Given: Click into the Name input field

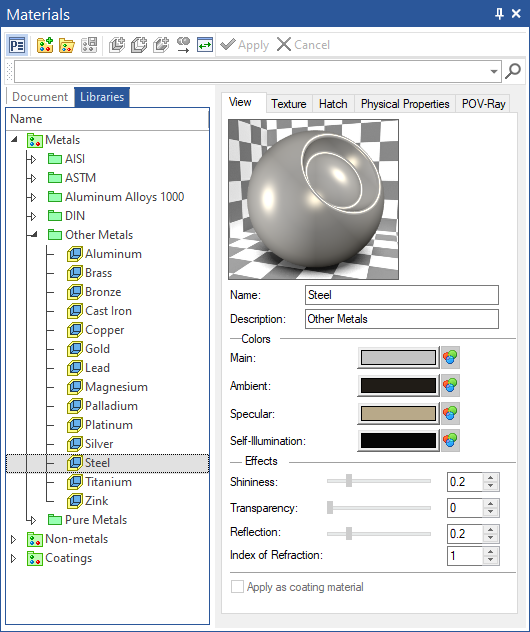Looking at the screenshot, I should tap(401, 295).
